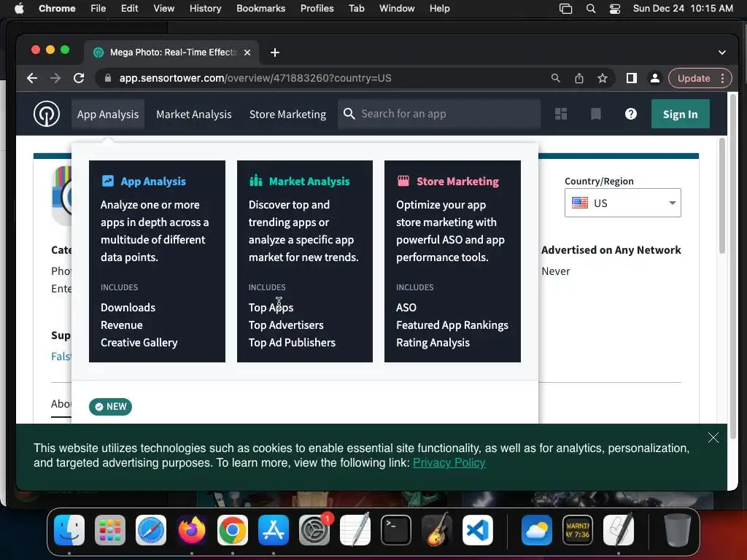The height and width of the screenshot is (560, 747).
Task: Bookmark this page with star icon
Action: pos(603,78)
